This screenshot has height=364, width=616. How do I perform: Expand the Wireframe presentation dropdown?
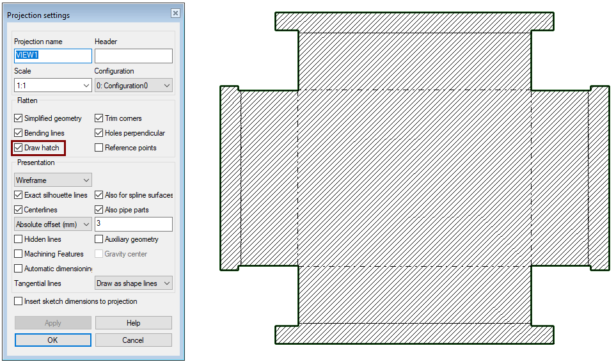coord(53,180)
